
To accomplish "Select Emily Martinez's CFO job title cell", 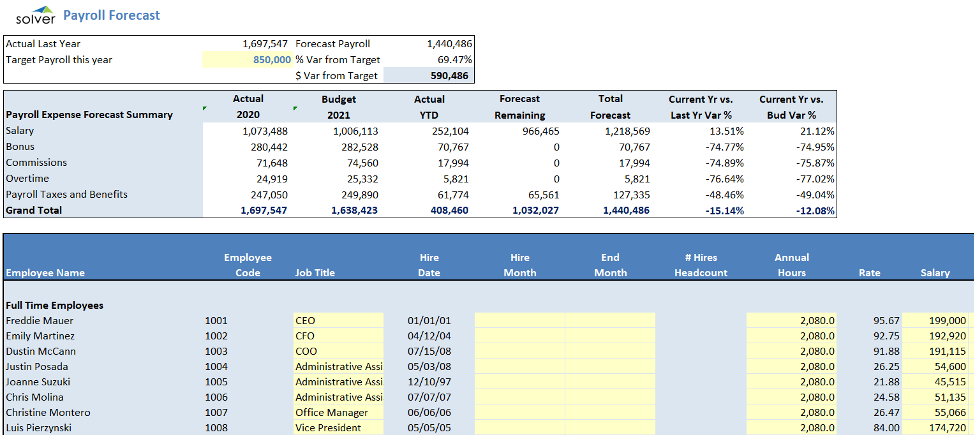I will pyautogui.click(x=337, y=336).
